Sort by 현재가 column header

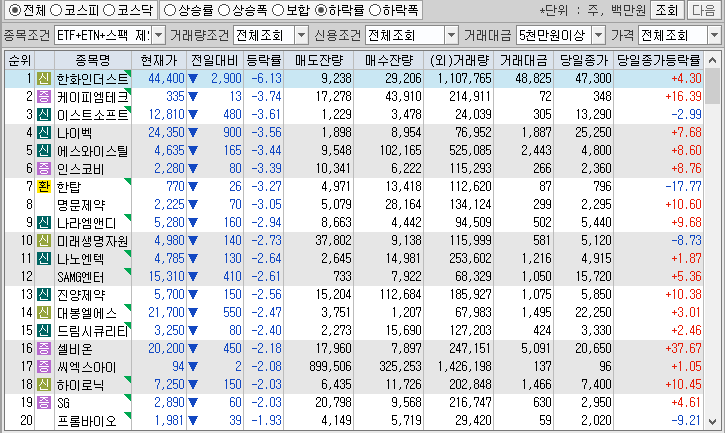click(x=159, y=60)
